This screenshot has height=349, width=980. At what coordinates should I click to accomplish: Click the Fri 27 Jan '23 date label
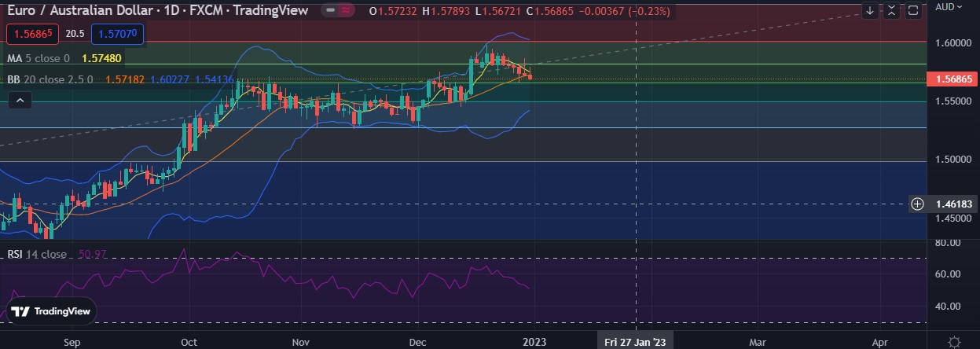click(x=636, y=343)
